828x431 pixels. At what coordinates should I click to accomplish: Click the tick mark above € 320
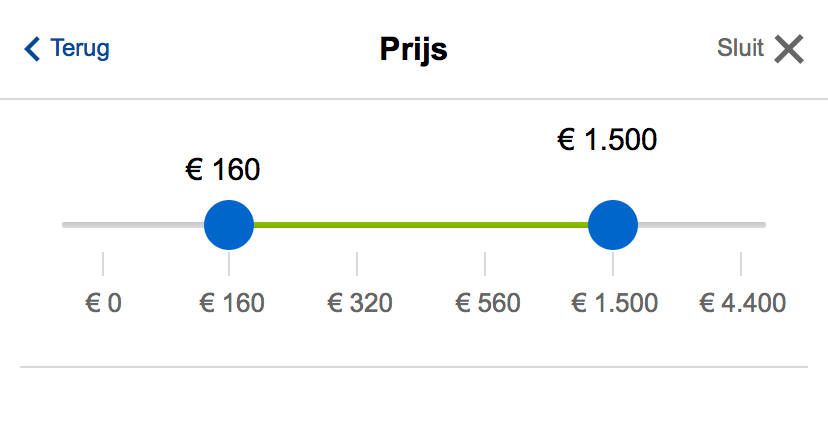click(x=357, y=263)
